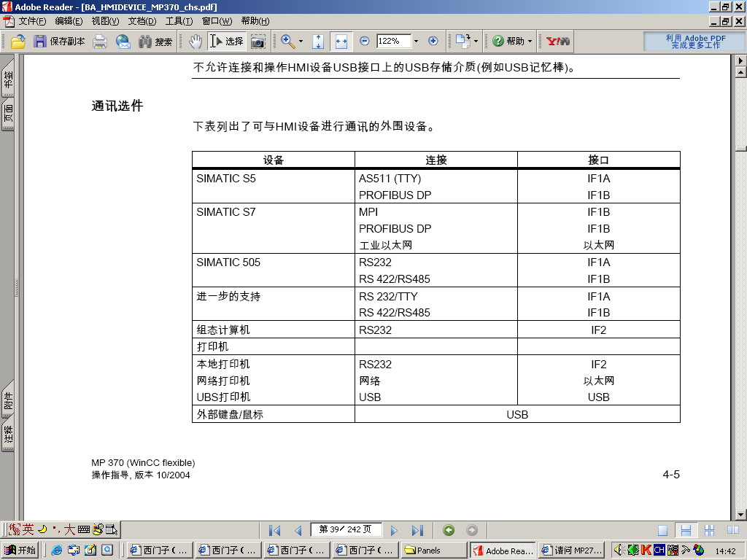Image resolution: width=747 pixels, height=560 pixels.
Task: Click the 英 IME mode indicator
Action: click(x=28, y=529)
